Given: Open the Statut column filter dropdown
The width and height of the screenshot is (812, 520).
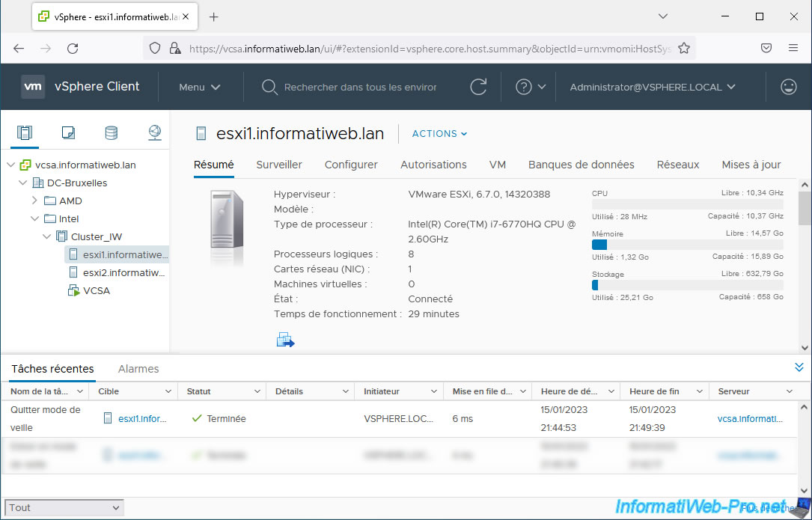Looking at the screenshot, I should coord(257,391).
